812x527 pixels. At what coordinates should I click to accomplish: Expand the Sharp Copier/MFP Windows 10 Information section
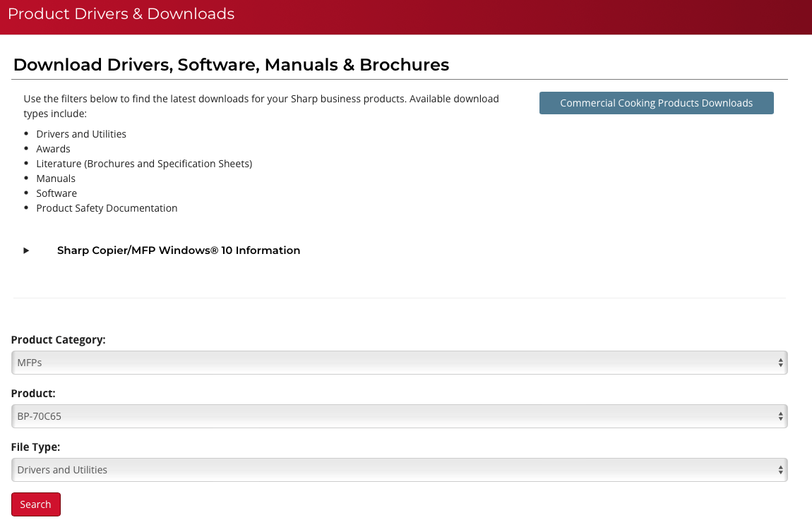coord(179,250)
